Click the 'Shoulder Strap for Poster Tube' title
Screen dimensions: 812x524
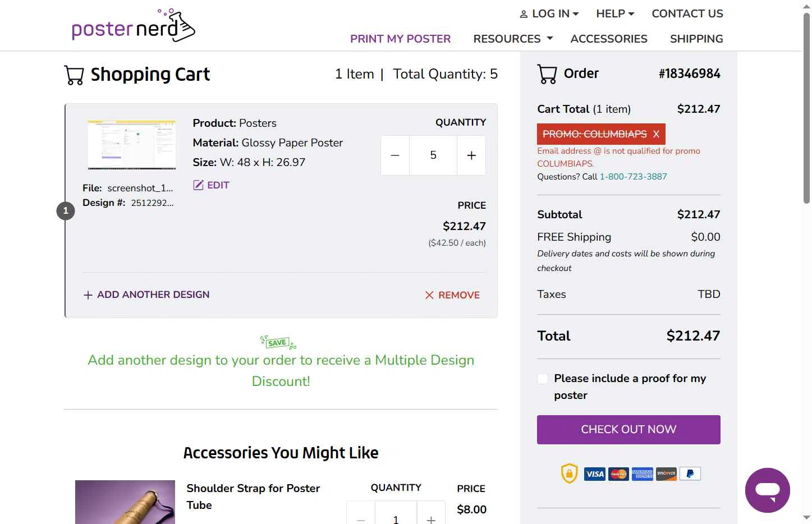(x=253, y=497)
